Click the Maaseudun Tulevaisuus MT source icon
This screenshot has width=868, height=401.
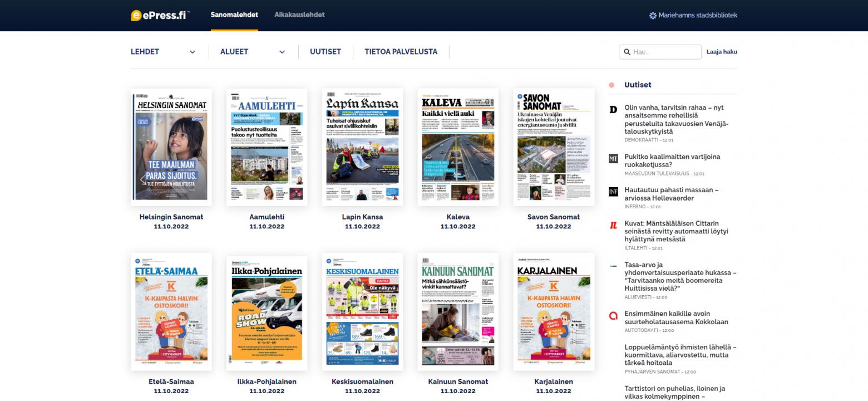click(613, 159)
